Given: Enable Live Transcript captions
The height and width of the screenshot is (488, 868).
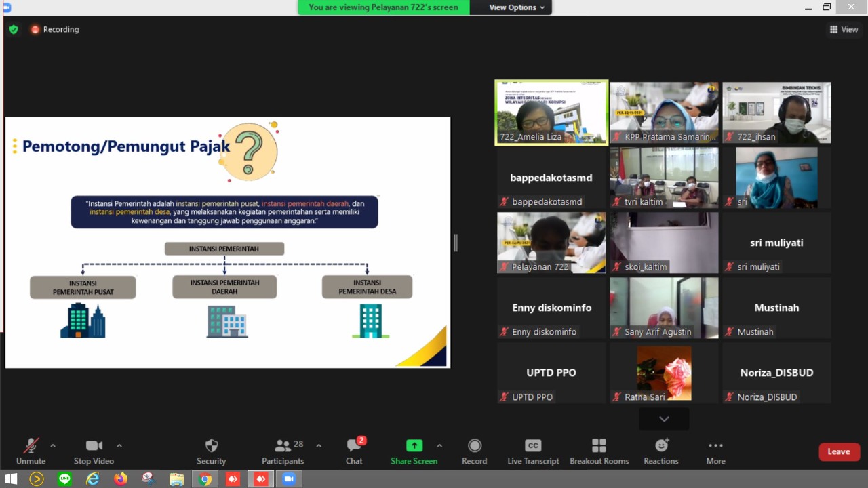Looking at the screenshot, I should tap(533, 451).
